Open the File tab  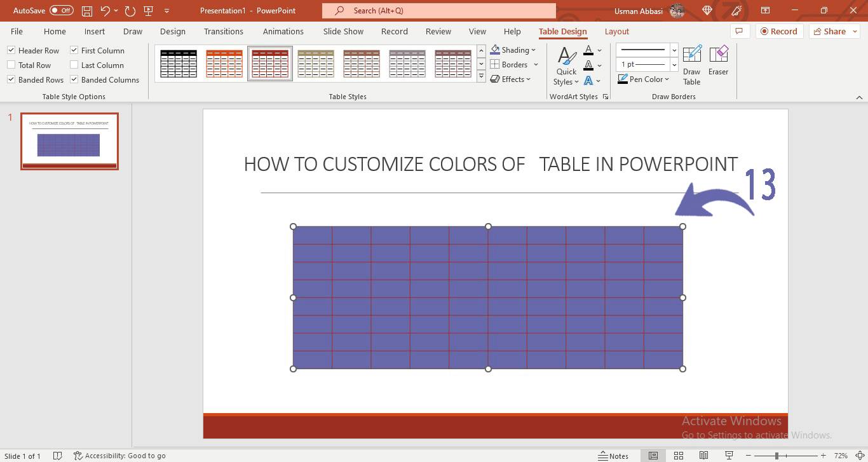point(17,31)
